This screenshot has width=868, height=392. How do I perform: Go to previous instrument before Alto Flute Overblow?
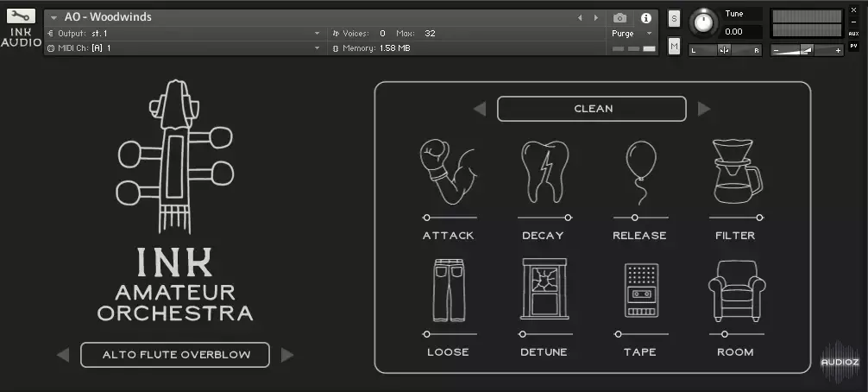[x=63, y=355]
